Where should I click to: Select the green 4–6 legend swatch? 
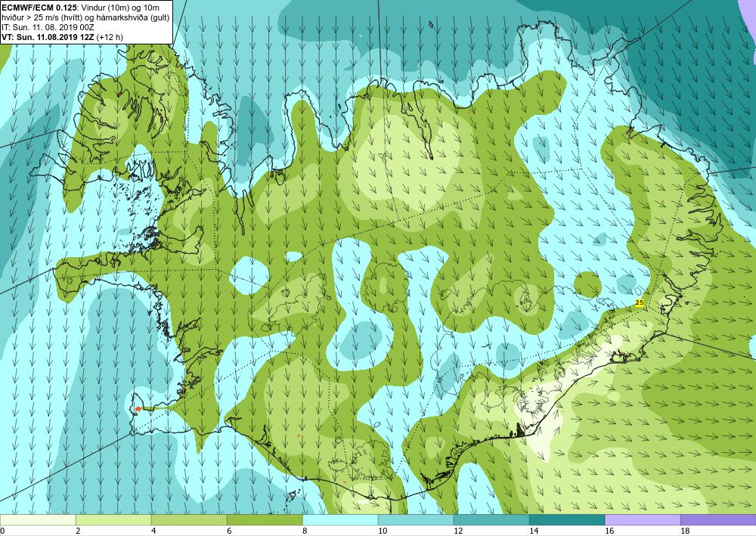tap(189, 519)
